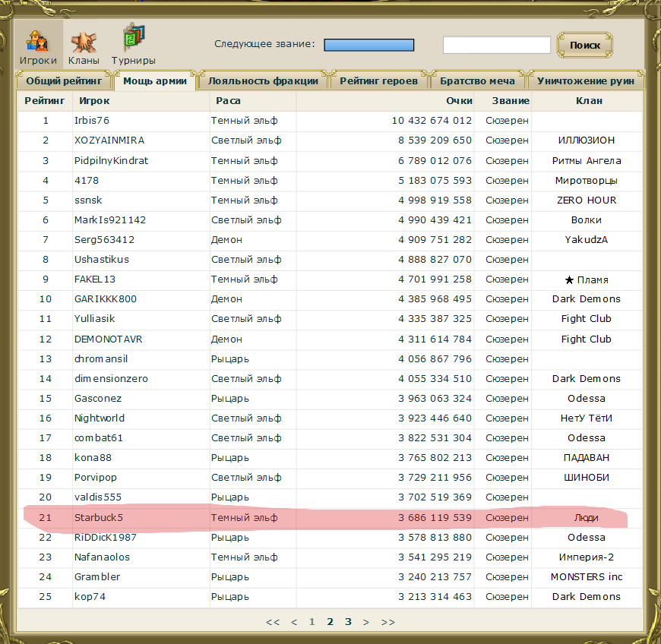Open page 2 of the rating
The image size is (661, 644).
[330, 622]
